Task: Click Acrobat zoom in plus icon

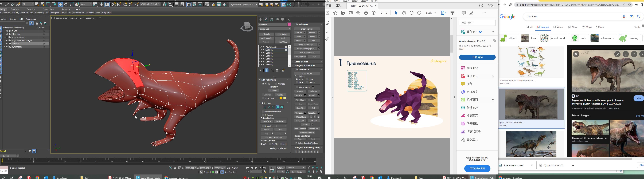Action: tap(419, 13)
